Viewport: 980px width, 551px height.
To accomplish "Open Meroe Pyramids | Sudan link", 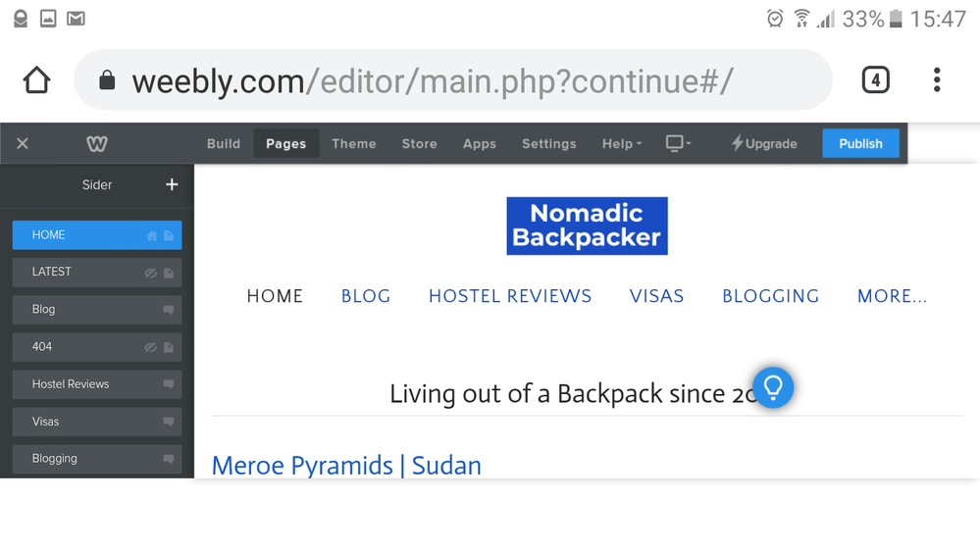I will pyautogui.click(x=346, y=465).
